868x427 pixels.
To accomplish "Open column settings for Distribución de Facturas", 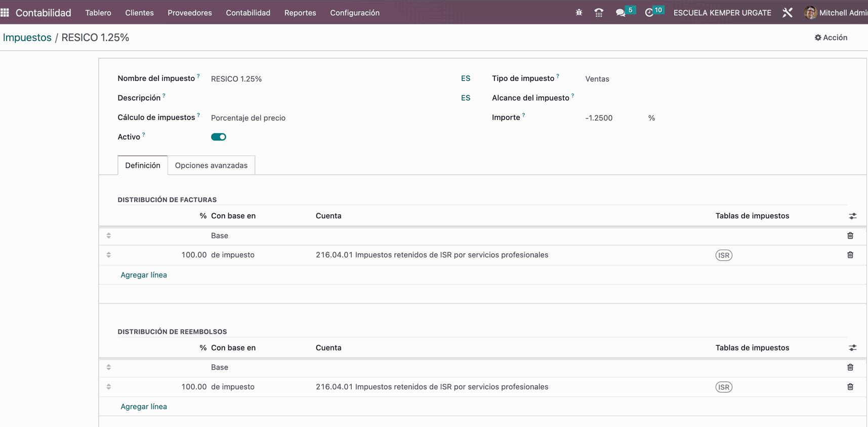I will (853, 216).
